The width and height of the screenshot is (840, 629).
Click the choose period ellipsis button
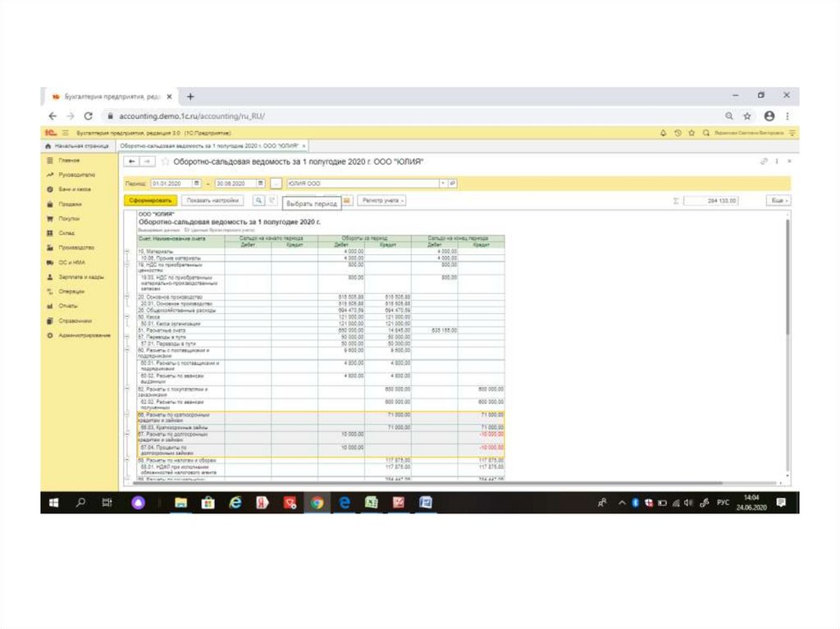[276, 184]
